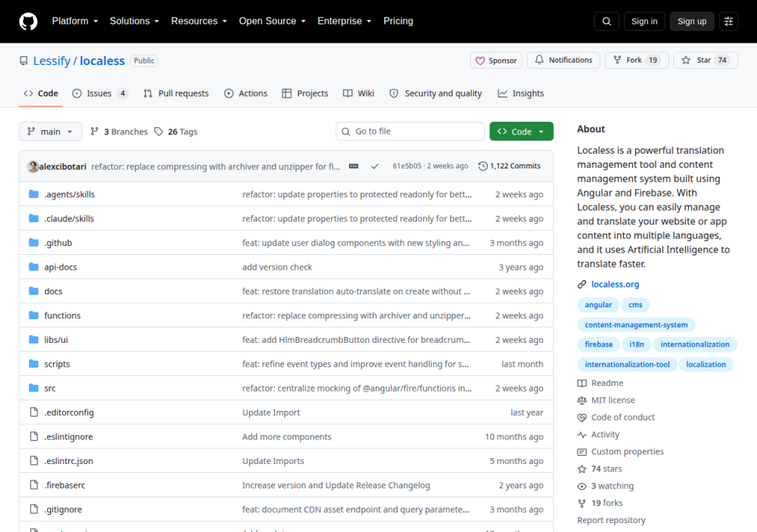
Task: Open the Lessify owner link
Action: point(52,61)
